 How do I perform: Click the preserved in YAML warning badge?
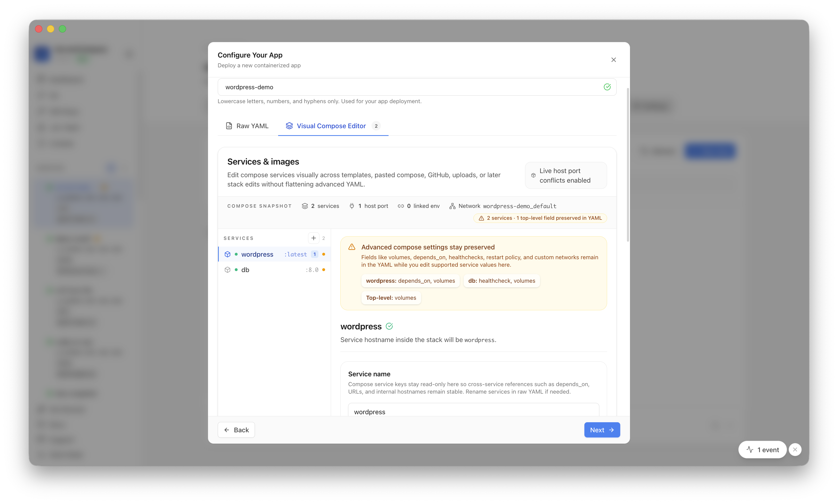(540, 218)
